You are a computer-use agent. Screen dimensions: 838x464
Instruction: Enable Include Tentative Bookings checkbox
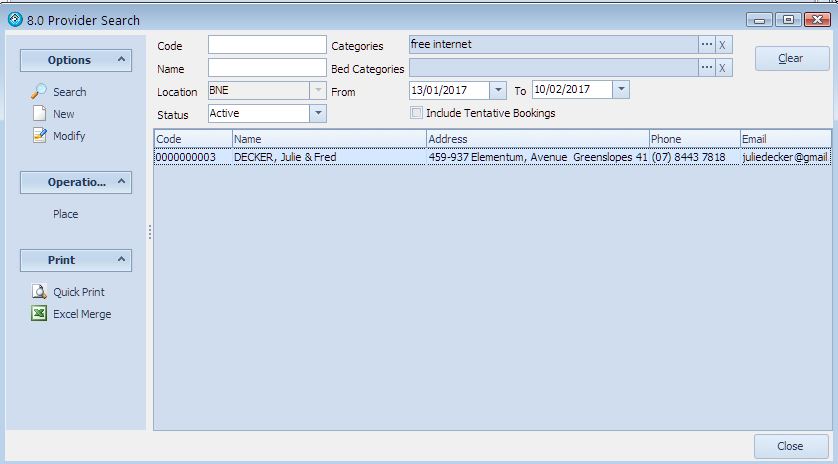tap(416, 113)
